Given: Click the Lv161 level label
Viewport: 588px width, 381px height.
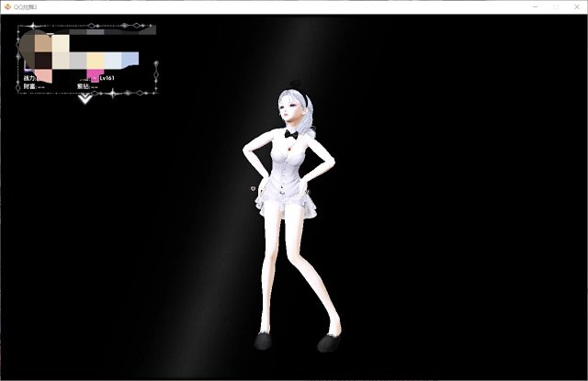Looking at the screenshot, I should pyautogui.click(x=107, y=79).
